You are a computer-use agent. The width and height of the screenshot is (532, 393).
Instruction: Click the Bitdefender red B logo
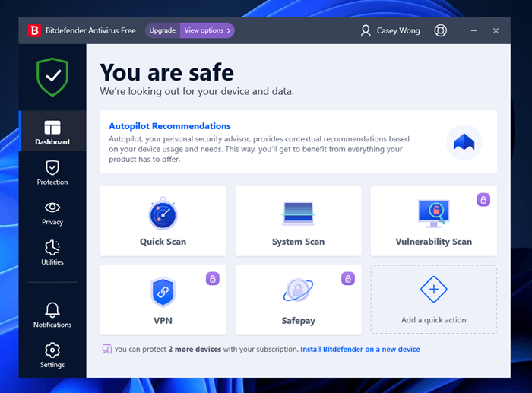(34, 30)
